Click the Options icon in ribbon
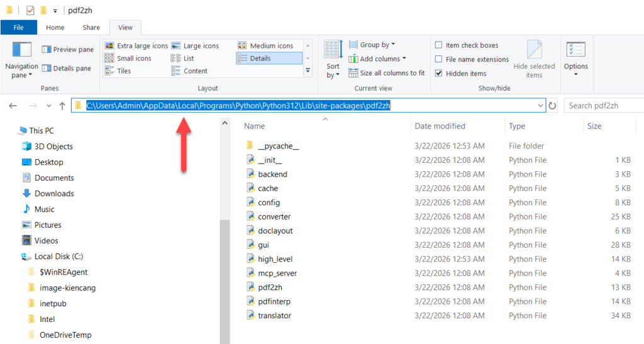Viewport: 644px width, 344px height. coord(575,50)
